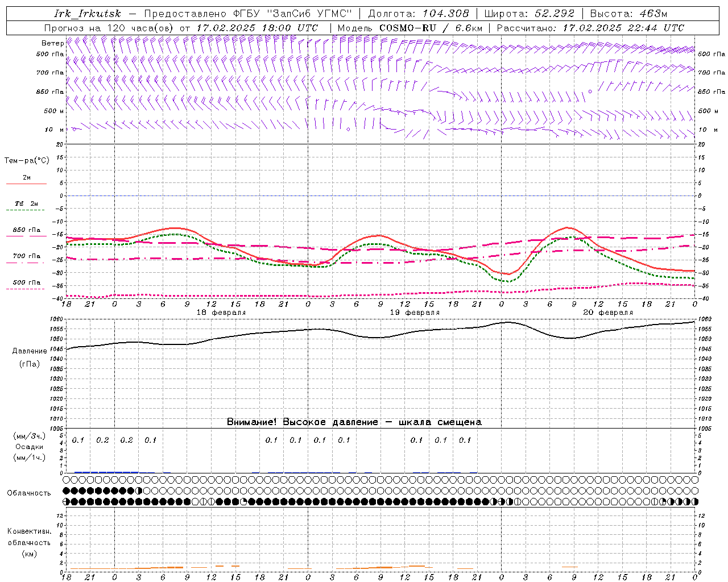The height and width of the screenshot is (582, 728).
Task: Click the '850 гПа' temperature legend entry
Action: point(27,230)
